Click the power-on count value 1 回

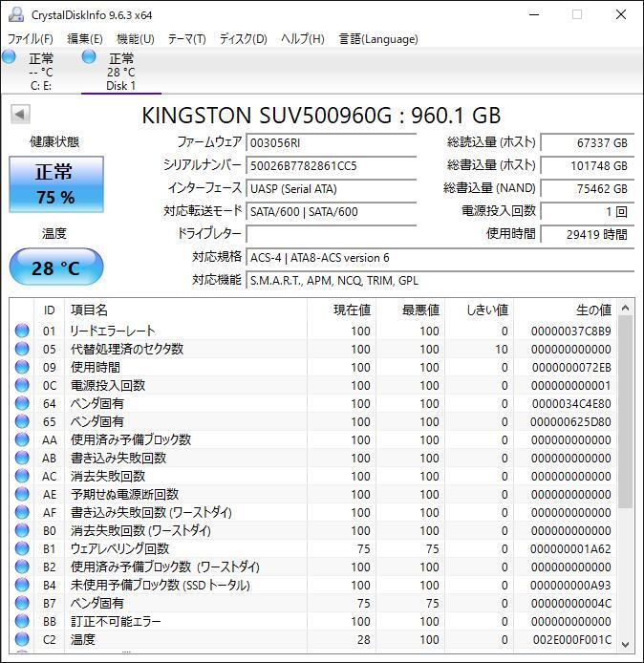point(588,211)
